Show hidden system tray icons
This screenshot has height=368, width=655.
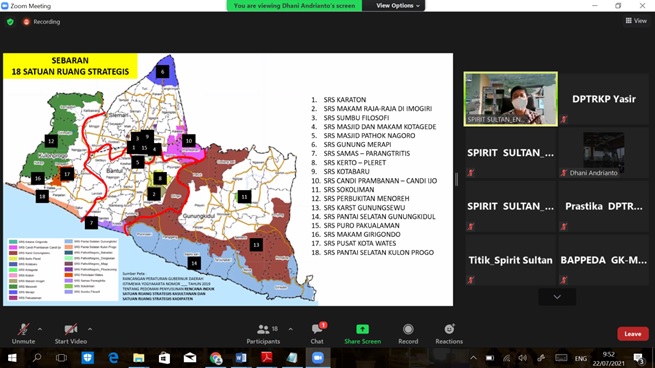click(x=473, y=358)
